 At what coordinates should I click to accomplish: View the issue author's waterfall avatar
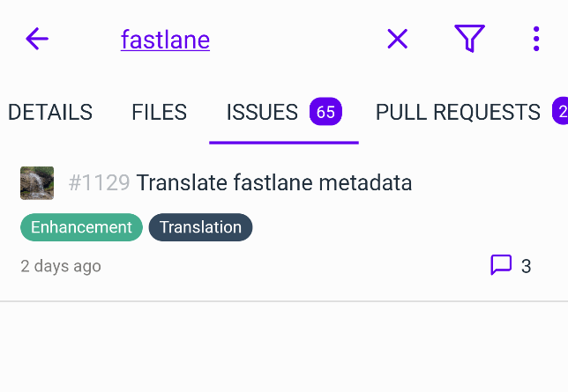pos(37,183)
